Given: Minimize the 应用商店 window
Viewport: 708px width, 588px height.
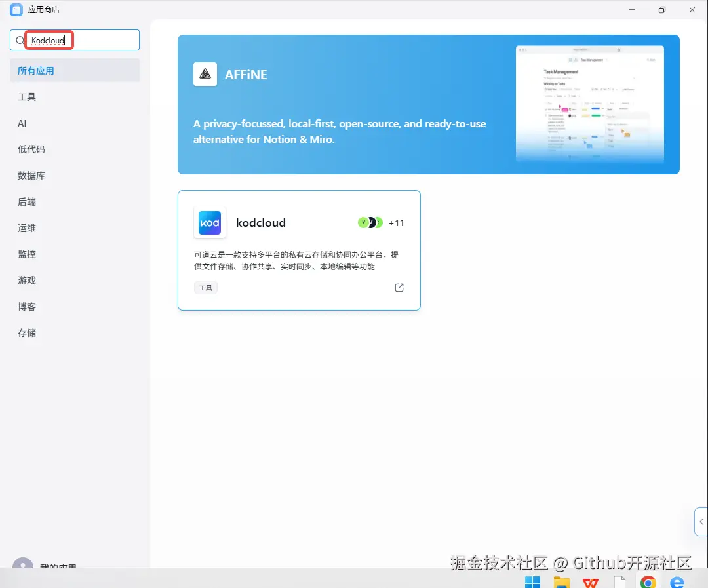Looking at the screenshot, I should click(632, 9).
